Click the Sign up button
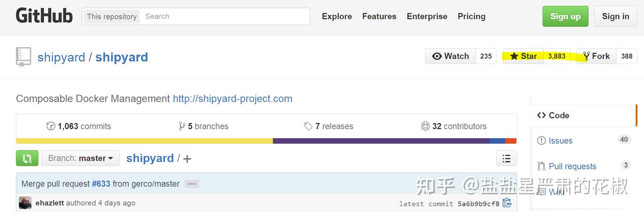 (565, 16)
